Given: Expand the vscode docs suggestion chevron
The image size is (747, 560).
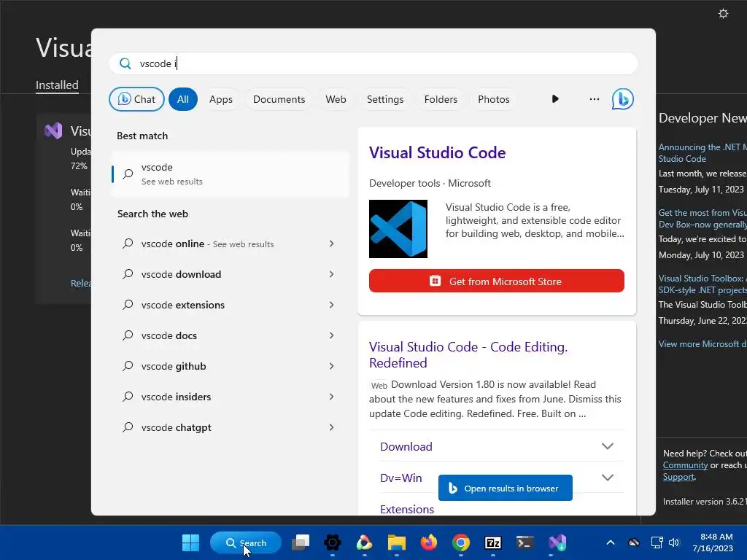Looking at the screenshot, I should point(332,335).
